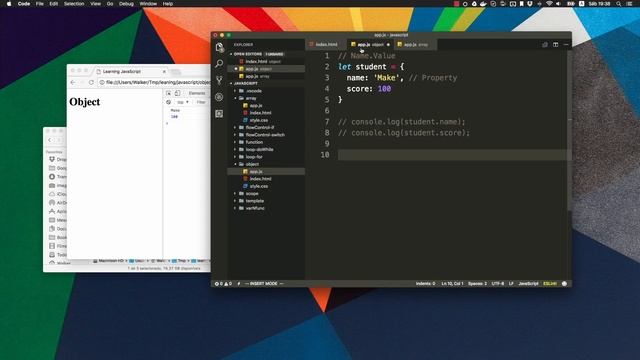Click the feedback smiley in status bar
The height and width of the screenshot is (360, 640).
(x=564, y=283)
